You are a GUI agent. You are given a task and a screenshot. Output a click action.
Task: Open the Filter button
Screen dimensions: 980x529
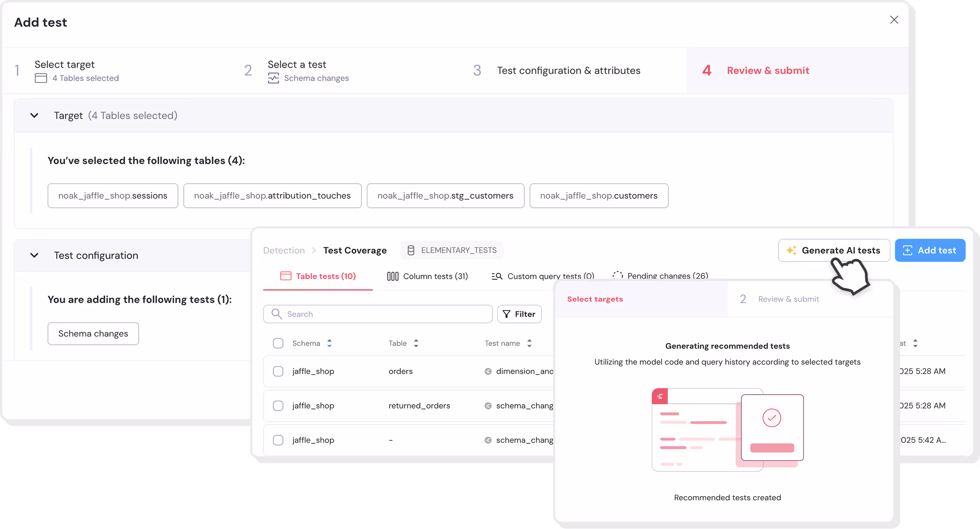[519, 314]
